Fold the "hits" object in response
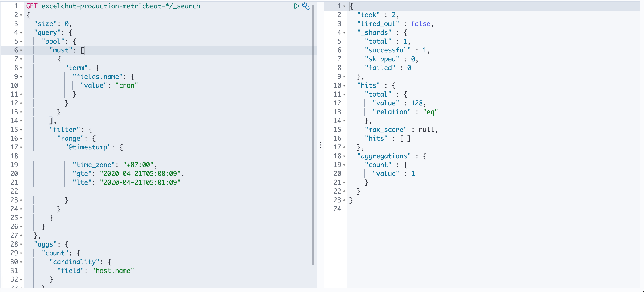Image resolution: width=644 pixels, height=292 pixels. 344,86
